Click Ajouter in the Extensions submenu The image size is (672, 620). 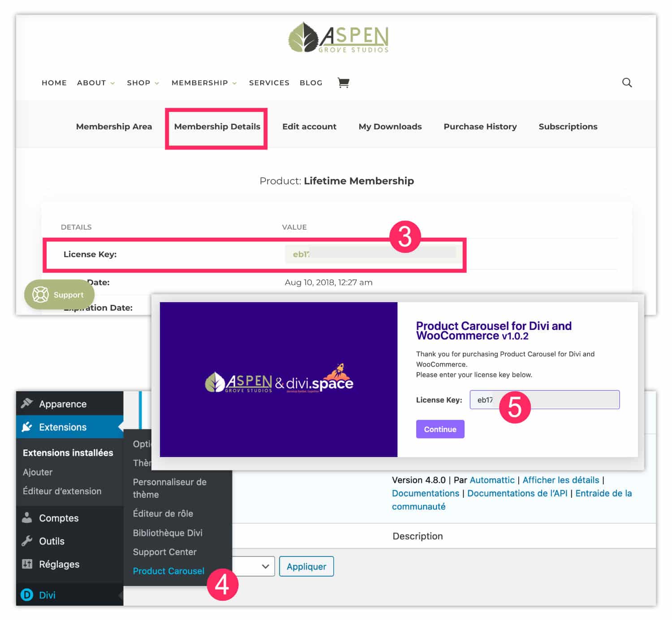(x=38, y=472)
